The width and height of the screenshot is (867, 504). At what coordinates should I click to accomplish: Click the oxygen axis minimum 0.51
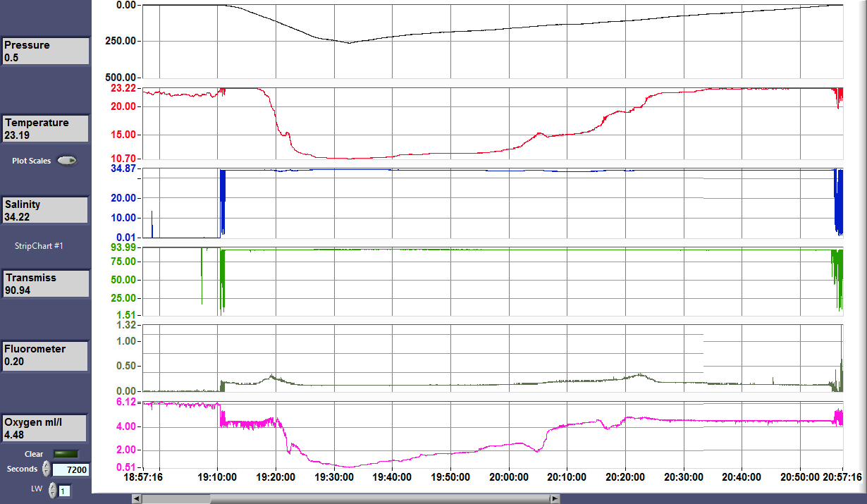click(x=125, y=467)
